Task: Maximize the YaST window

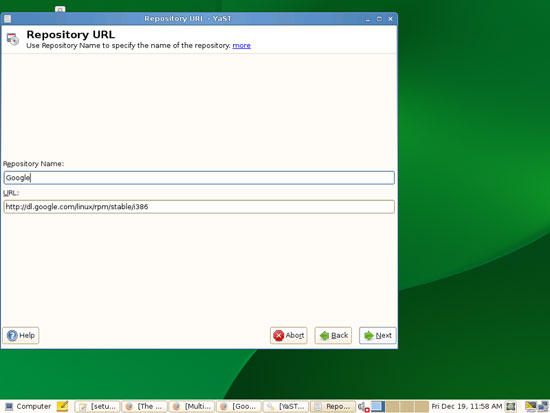Action: 379,19
